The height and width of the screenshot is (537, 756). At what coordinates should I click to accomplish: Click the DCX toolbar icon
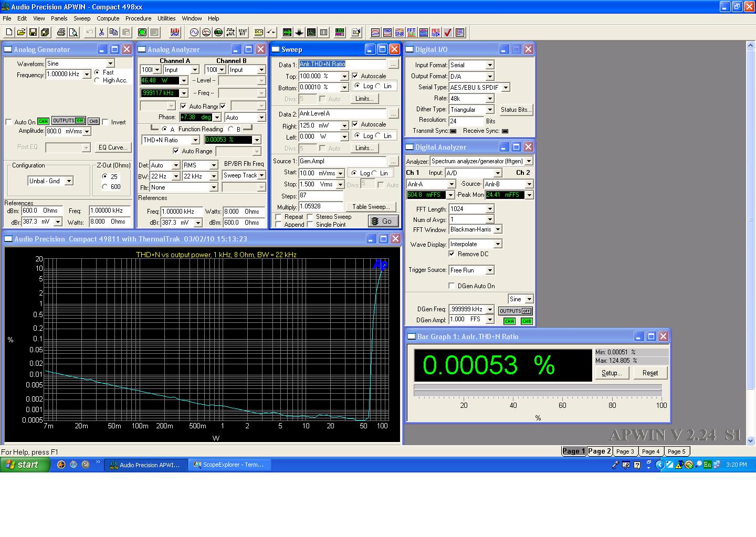click(x=259, y=33)
